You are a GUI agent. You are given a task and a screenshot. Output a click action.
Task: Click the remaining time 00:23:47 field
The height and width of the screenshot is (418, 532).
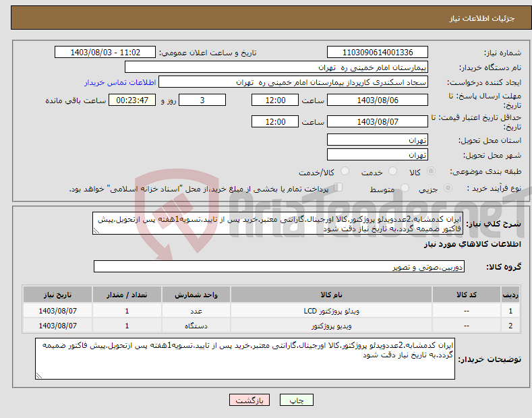click(132, 100)
